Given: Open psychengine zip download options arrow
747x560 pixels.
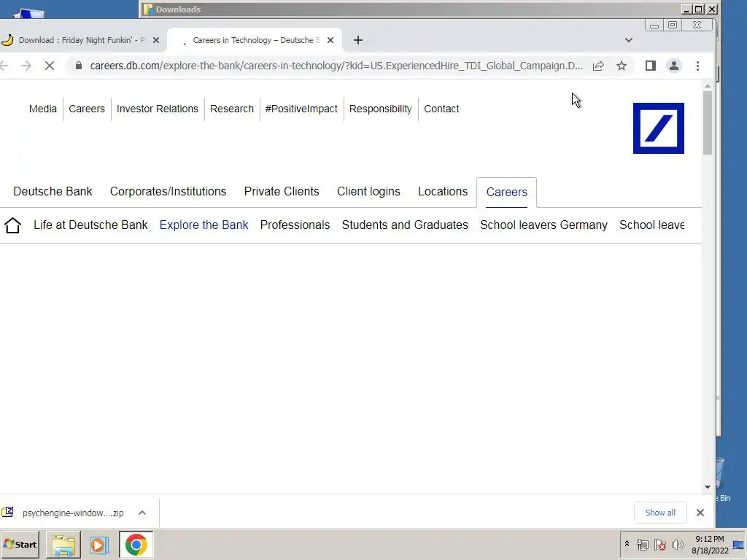Looking at the screenshot, I should pos(142,513).
